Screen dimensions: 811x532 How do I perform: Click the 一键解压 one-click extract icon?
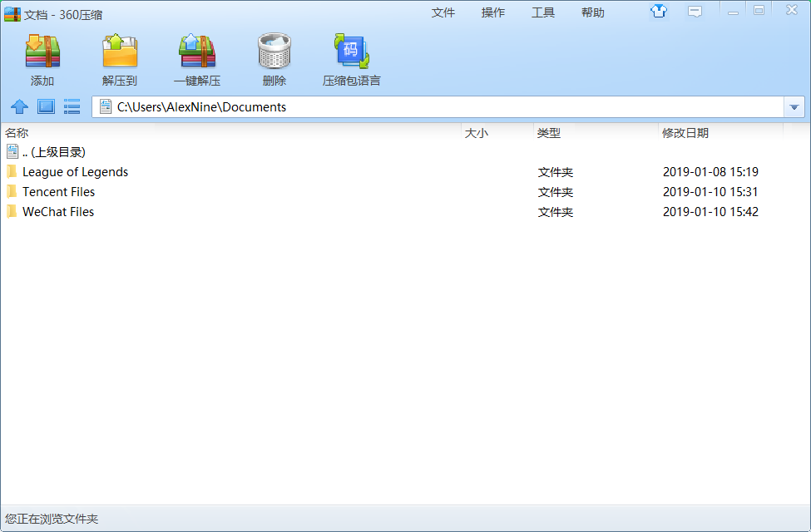coord(197,51)
